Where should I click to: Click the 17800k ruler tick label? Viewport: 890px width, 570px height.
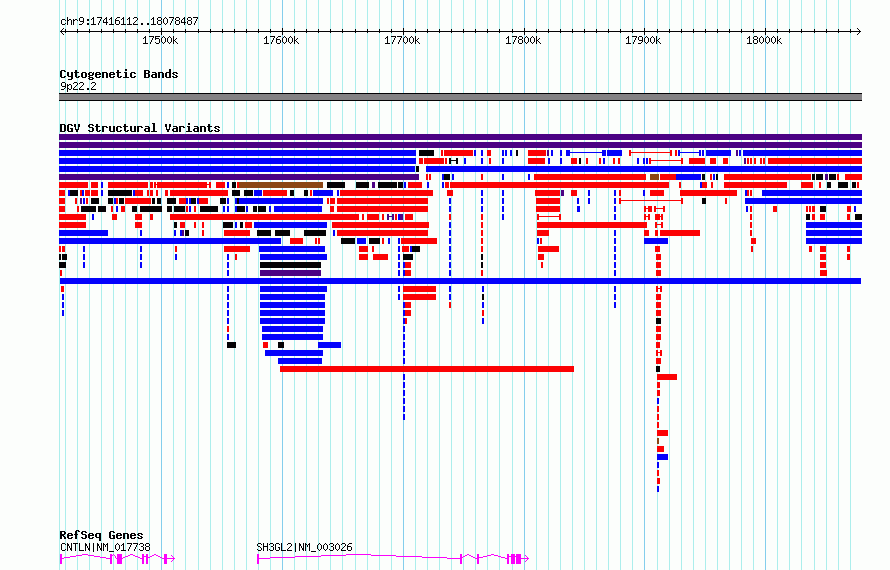pos(523,40)
